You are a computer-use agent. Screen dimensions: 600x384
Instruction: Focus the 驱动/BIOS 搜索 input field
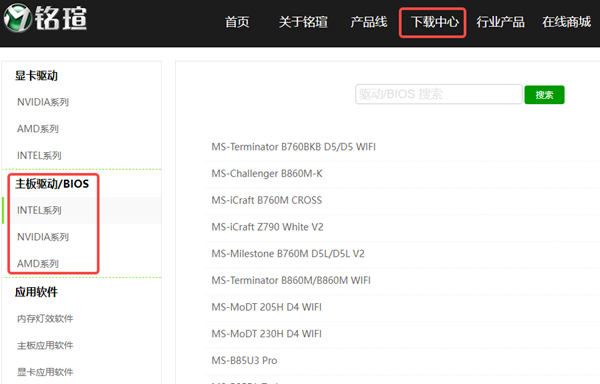[439, 94]
